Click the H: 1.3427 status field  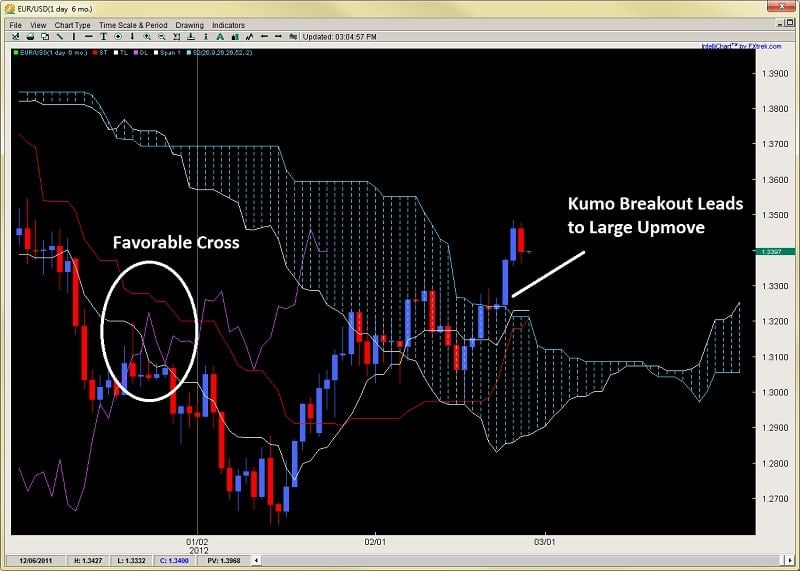(87, 560)
